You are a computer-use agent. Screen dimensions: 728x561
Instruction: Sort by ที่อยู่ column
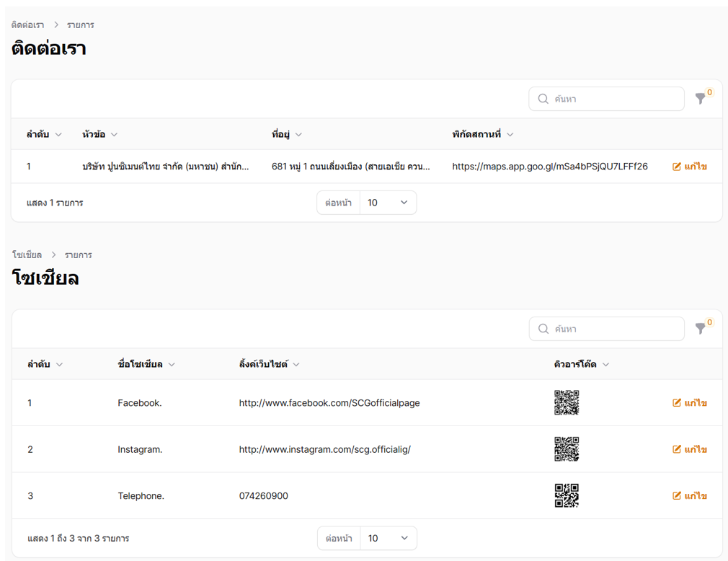287,134
